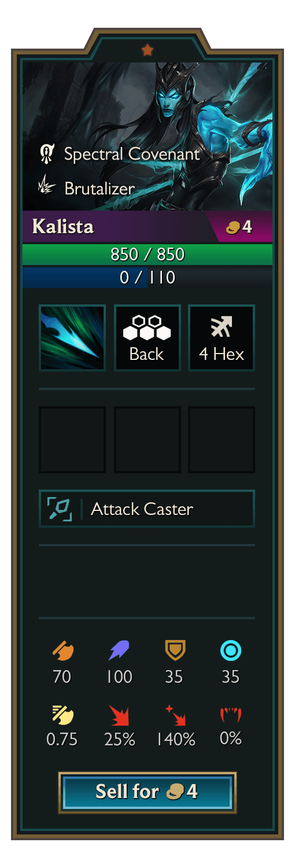Sell Kalista for 4 gold
295x868 pixels.
tap(147, 792)
